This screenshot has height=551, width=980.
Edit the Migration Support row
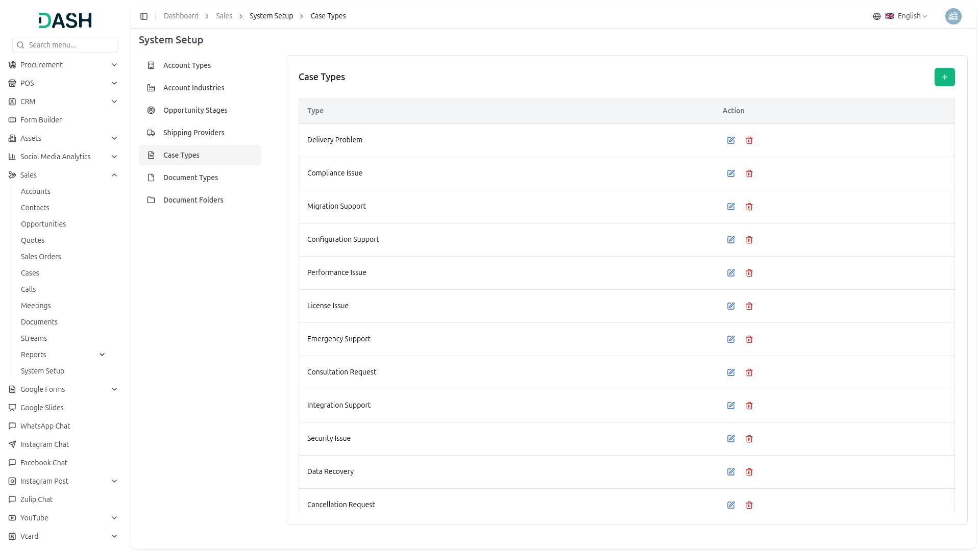(x=731, y=207)
